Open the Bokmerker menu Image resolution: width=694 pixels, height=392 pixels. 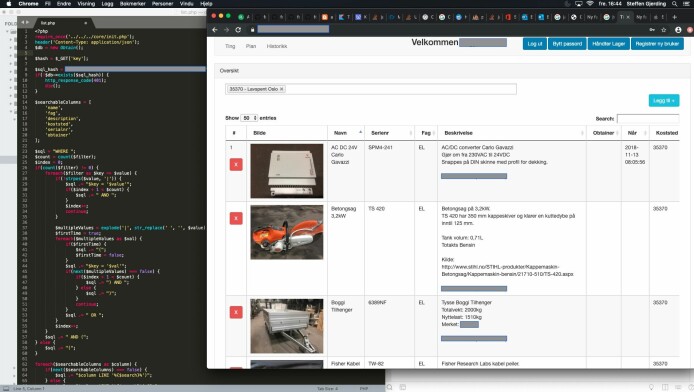coord(133,4)
